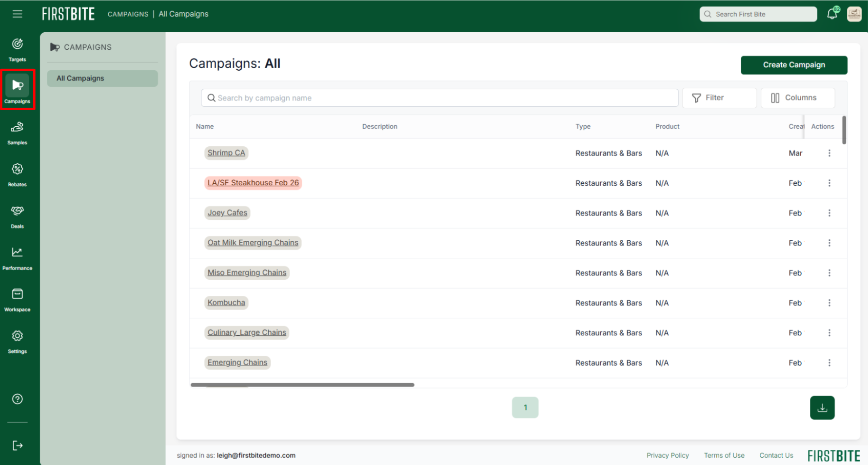Open the user profile avatar
Screen dimensions: 868x465
854,14
